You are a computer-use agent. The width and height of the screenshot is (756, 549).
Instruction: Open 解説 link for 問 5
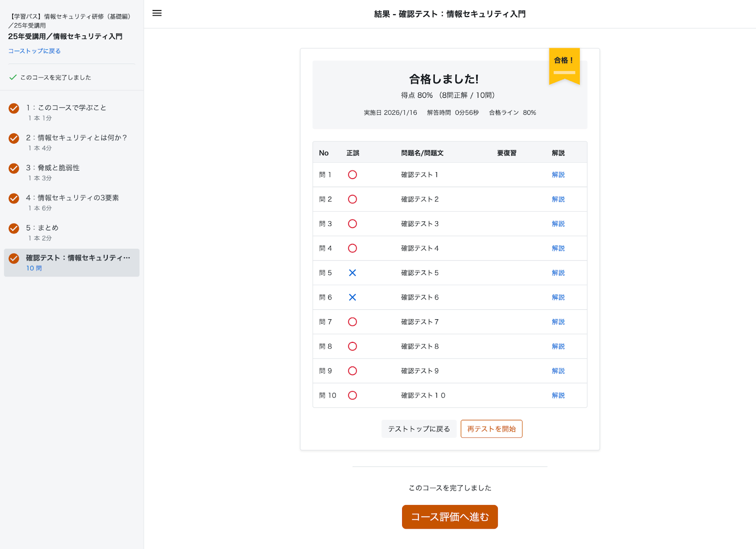(x=558, y=273)
